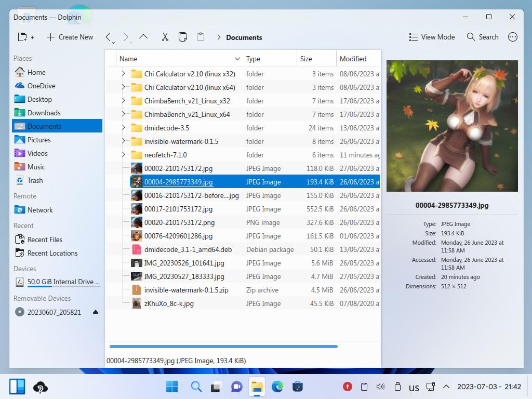Click the Copy icon in toolbar
Screen dimensions: 532x399
[x=183, y=37]
